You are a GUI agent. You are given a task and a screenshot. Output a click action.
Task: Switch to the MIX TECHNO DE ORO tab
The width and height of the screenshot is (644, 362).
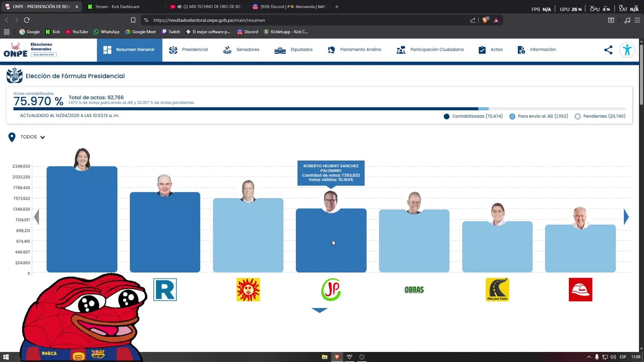206,7
